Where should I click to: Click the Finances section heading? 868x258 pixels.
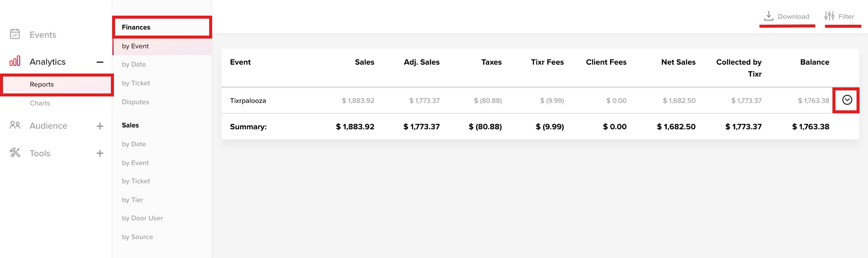[136, 27]
